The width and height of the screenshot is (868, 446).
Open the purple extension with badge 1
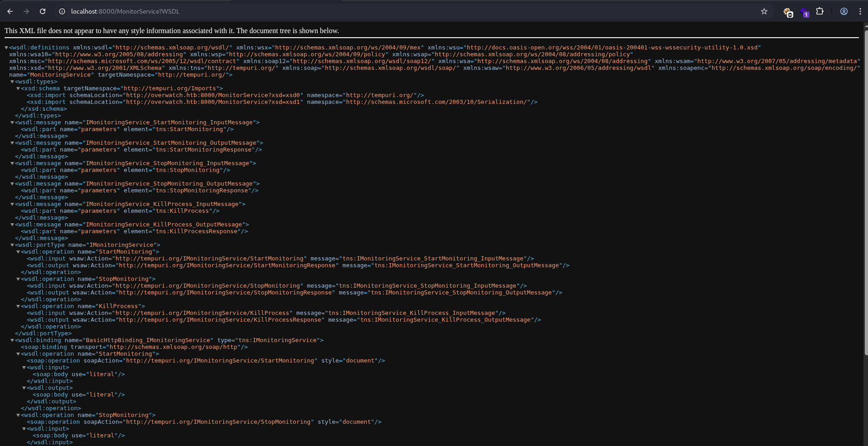[805, 12]
